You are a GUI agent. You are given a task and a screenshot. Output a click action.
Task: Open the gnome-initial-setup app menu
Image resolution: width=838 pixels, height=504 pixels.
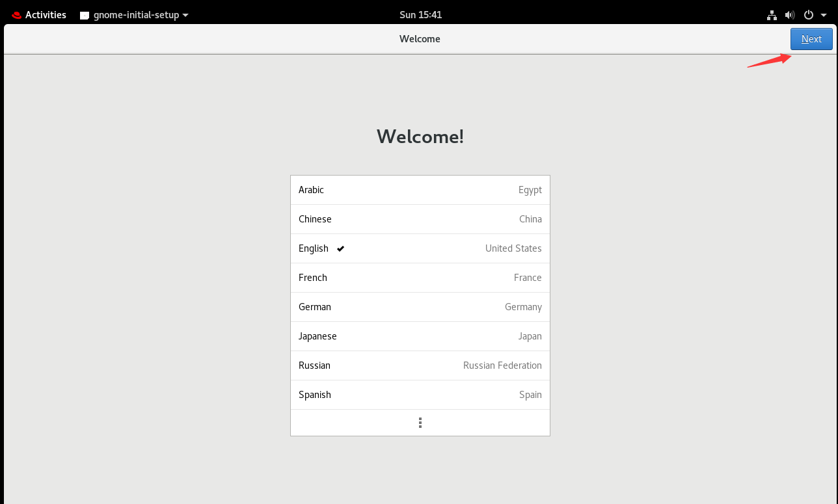click(134, 14)
